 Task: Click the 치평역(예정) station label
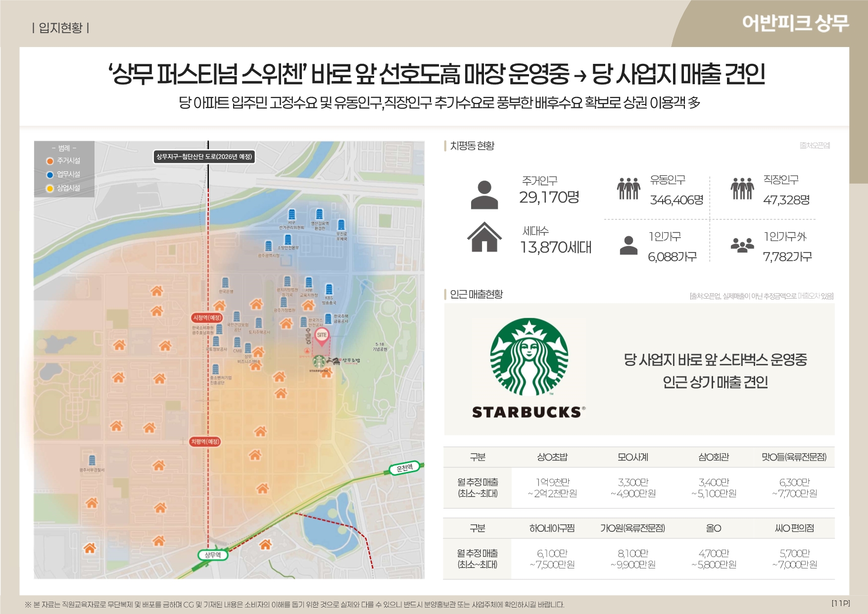pyautogui.click(x=205, y=442)
